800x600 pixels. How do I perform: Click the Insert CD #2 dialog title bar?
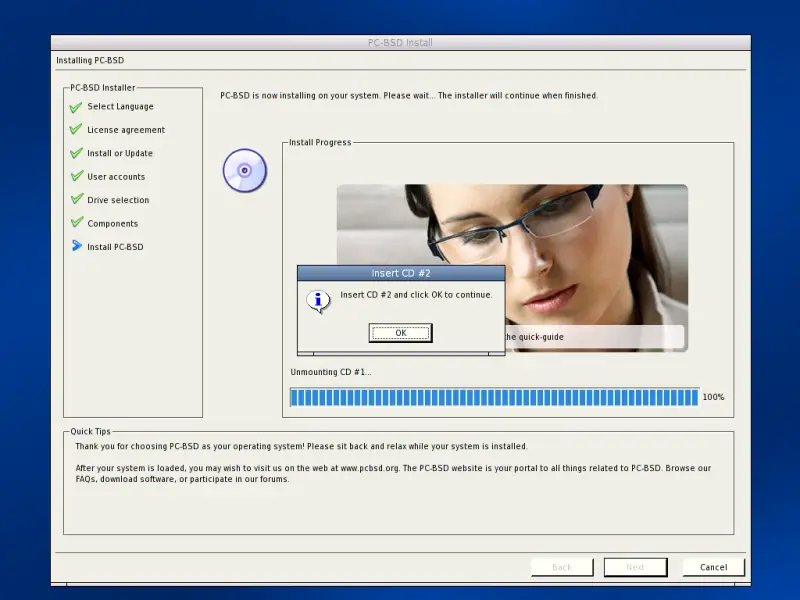pyautogui.click(x=401, y=273)
